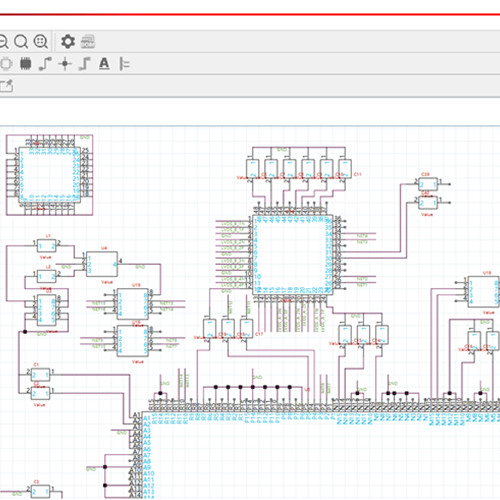Choose the junction dot tool
This screenshot has height=500, width=500.
pos(65,64)
